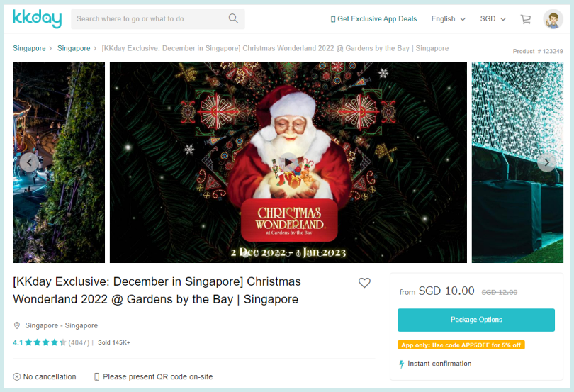Click the second Singapore breadcrumb link
Screen dimensions: 574x392
(x=74, y=48)
